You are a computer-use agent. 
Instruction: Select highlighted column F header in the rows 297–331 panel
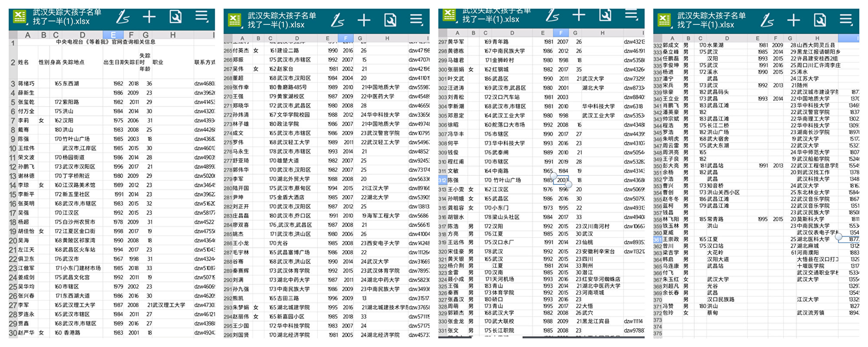(560, 33)
